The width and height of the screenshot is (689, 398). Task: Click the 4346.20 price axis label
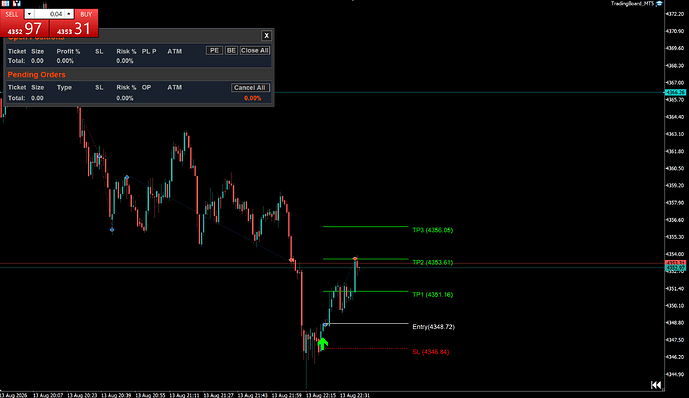(x=675, y=357)
